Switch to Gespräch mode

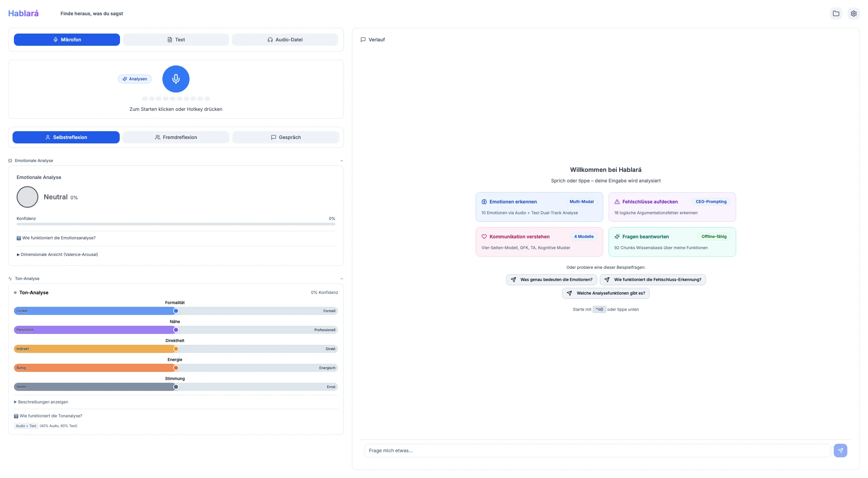click(285, 137)
